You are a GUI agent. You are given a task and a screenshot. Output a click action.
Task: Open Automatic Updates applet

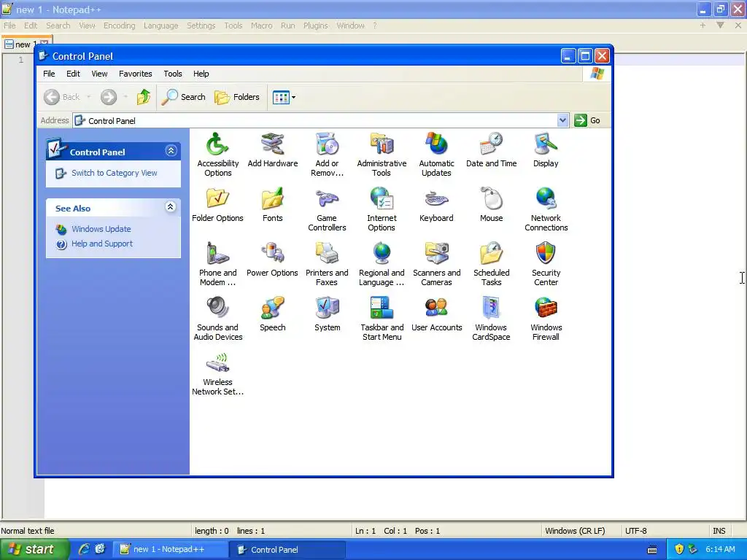click(436, 154)
